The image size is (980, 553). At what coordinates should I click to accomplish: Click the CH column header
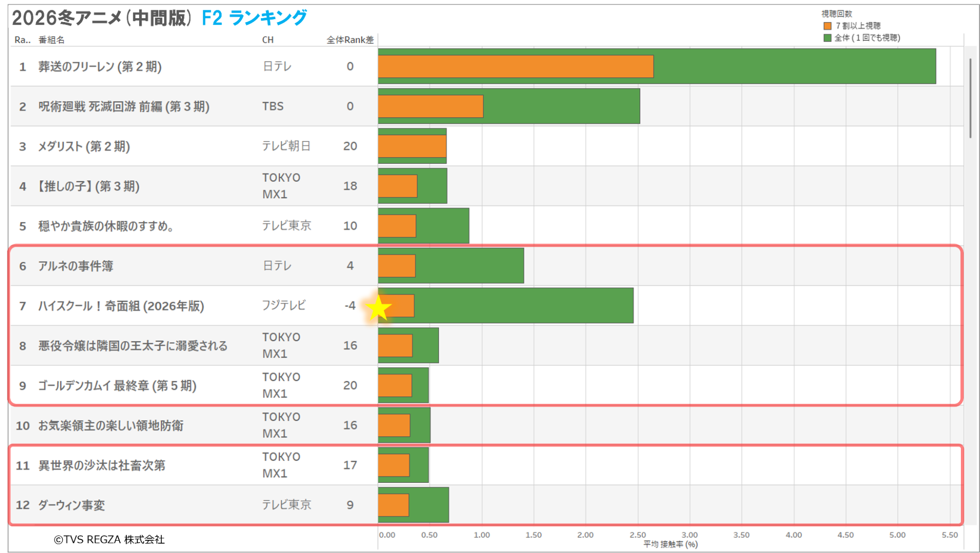(268, 40)
